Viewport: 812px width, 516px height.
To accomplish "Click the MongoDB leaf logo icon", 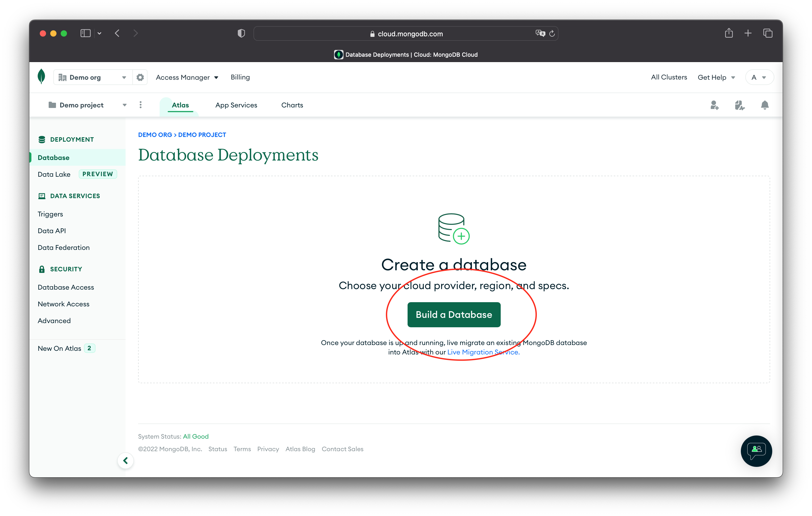I will (42, 77).
